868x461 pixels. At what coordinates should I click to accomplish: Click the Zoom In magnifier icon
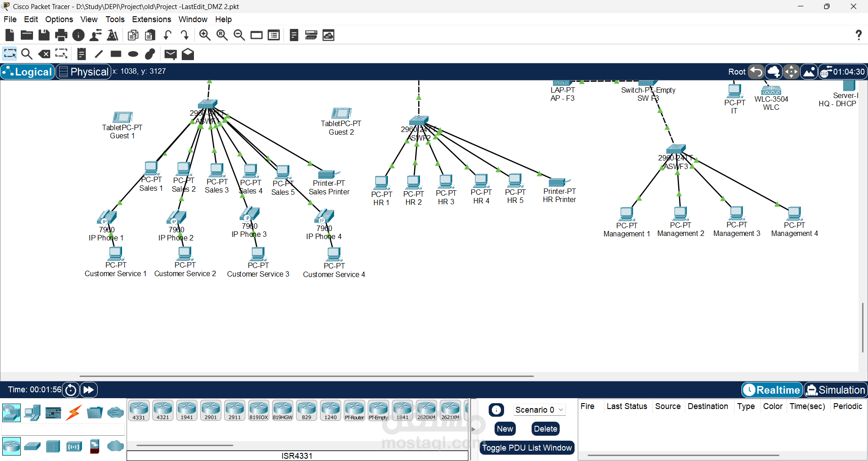(x=205, y=35)
